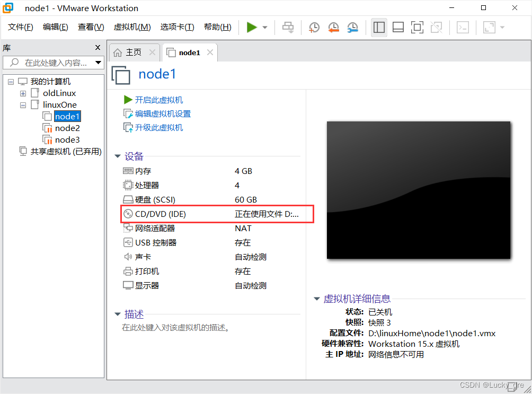Image resolution: width=532 pixels, height=394 pixels.
Task: Close the 库 library panel
Action: pyautogui.click(x=97, y=48)
